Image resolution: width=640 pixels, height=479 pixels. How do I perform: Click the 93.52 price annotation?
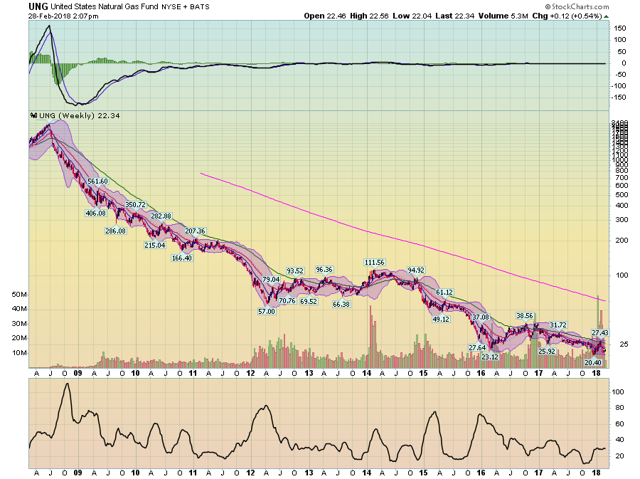pyautogui.click(x=295, y=271)
